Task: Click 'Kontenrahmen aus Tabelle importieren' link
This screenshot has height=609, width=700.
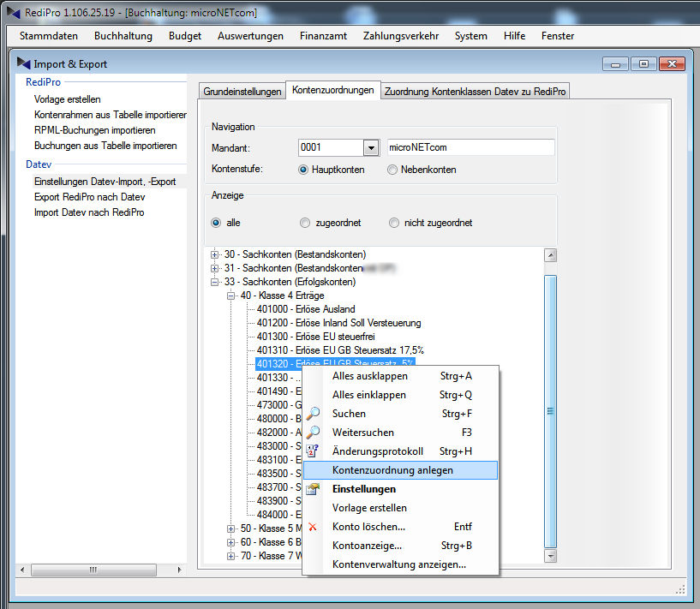Action: click(x=110, y=115)
